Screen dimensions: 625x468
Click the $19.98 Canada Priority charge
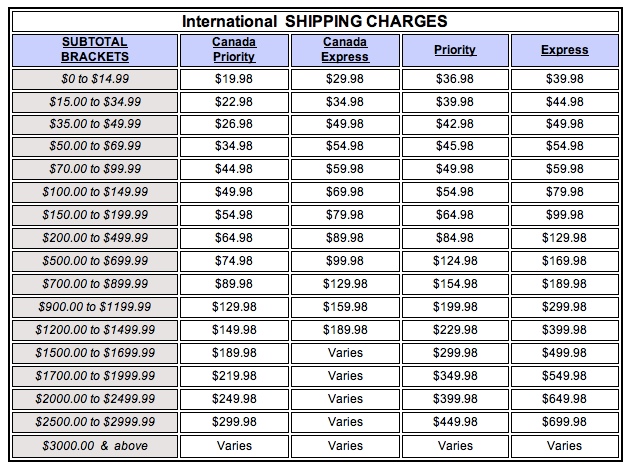[233, 79]
